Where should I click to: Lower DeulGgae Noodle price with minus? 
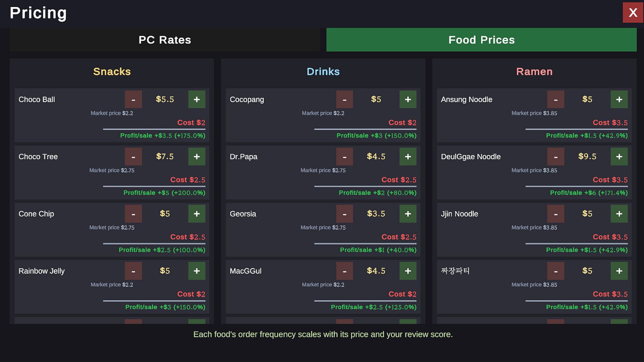click(555, 157)
